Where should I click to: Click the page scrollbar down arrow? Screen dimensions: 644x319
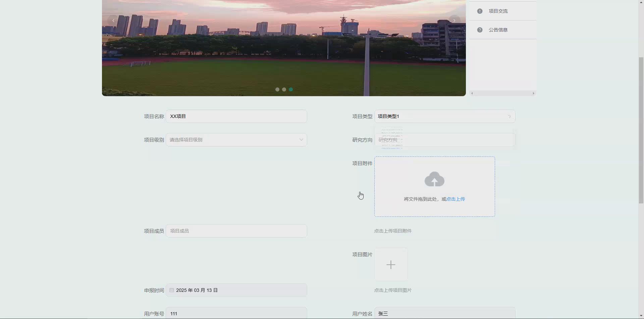[x=641, y=316]
